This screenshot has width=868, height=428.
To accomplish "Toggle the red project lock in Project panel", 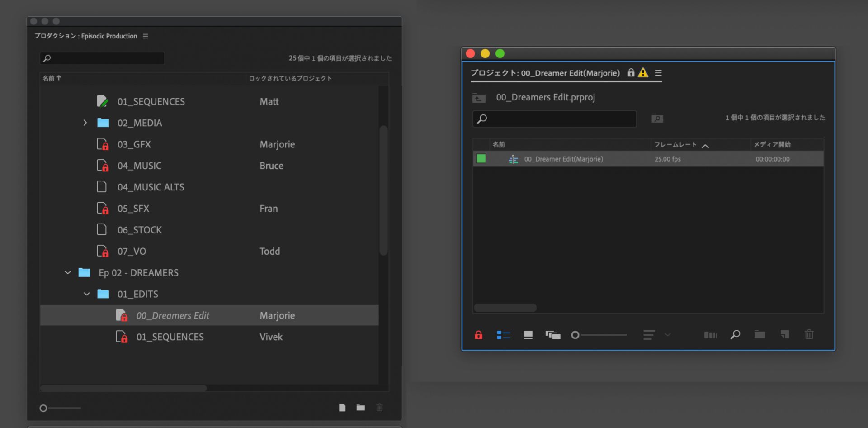I will click(478, 335).
